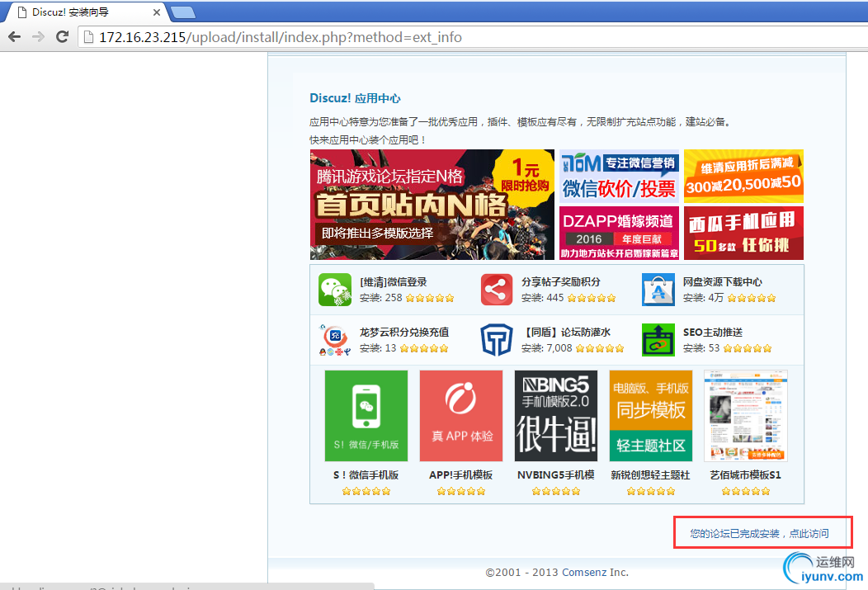This screenshot has height=590, width=868.
Task: Open the 艺佰城市模板S1 preview thumbnail
Action: pyautogui.click(x=746, y=416)
